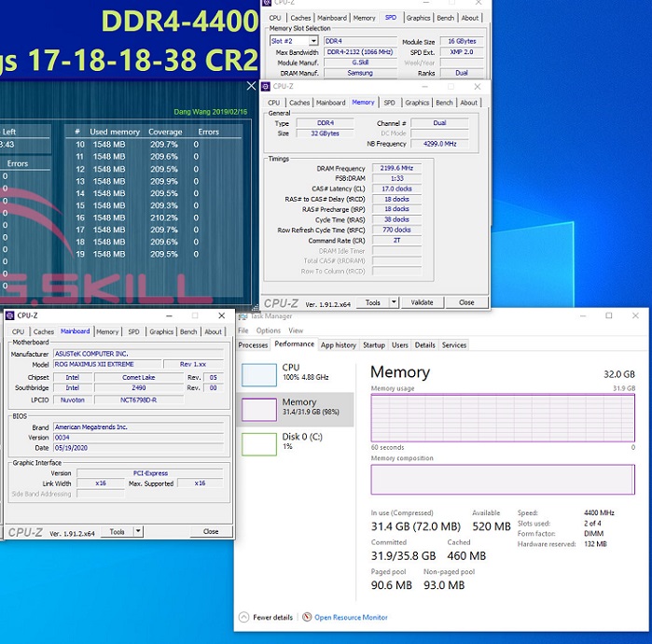Image resolution: width=652 pixels, height=644 pixels.
Task: Switch to Graphics tab in Mainboard CPU-Z window
Action: (x=161, y=331)
